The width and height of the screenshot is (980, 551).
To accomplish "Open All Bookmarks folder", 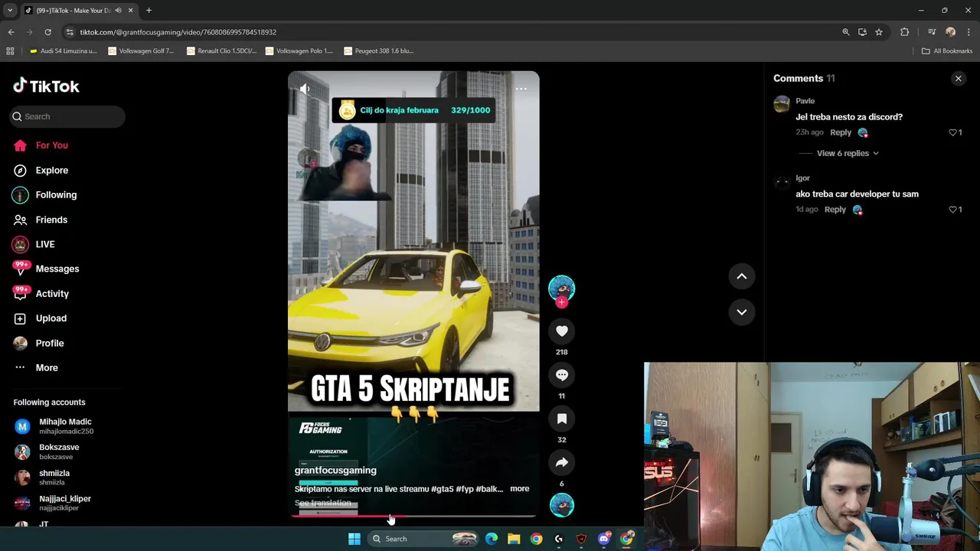I will pyautogui.click(x=946, y=51).
